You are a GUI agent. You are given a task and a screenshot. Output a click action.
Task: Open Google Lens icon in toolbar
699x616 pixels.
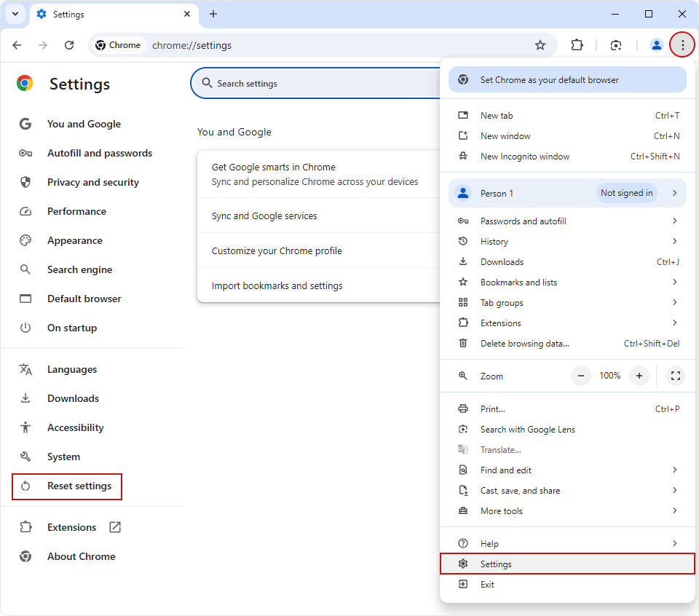point(616,45)
